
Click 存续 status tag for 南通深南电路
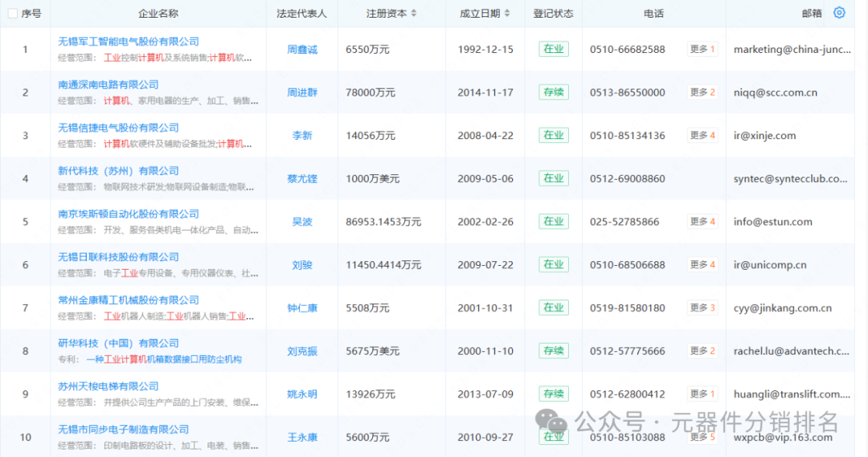[x=554, y=92]
